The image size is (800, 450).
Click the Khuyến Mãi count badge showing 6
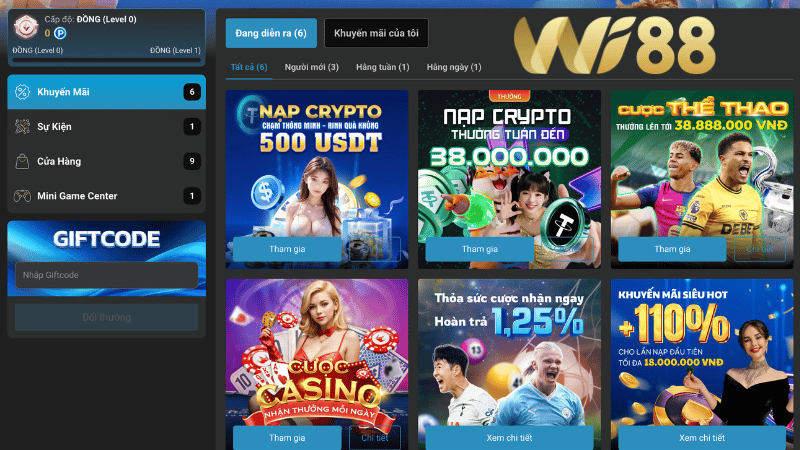tap(192, 92)
